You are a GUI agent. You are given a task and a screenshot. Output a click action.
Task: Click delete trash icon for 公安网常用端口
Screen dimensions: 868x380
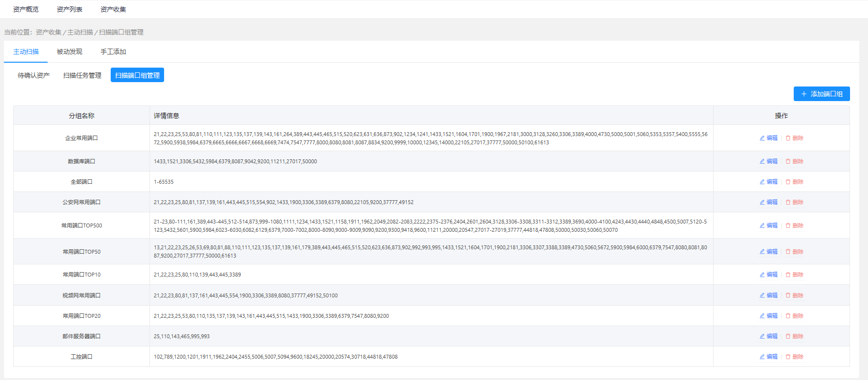click(x=788, y=202)
